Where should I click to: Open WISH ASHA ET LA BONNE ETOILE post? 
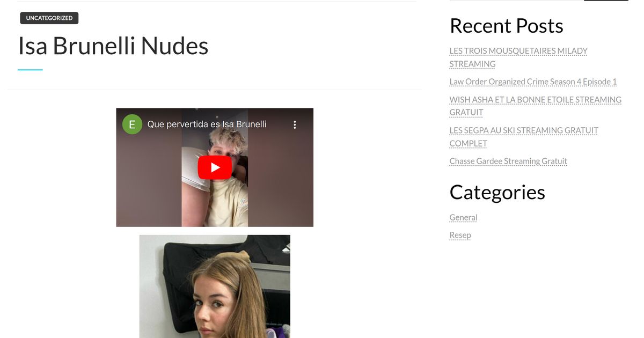coord(535,106)
